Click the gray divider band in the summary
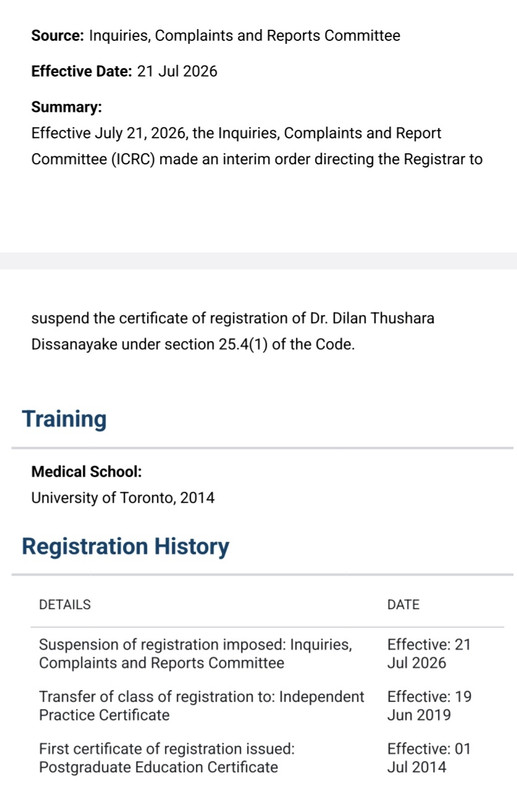The width and height of the screenshot is (517, 800). (258, 261)
